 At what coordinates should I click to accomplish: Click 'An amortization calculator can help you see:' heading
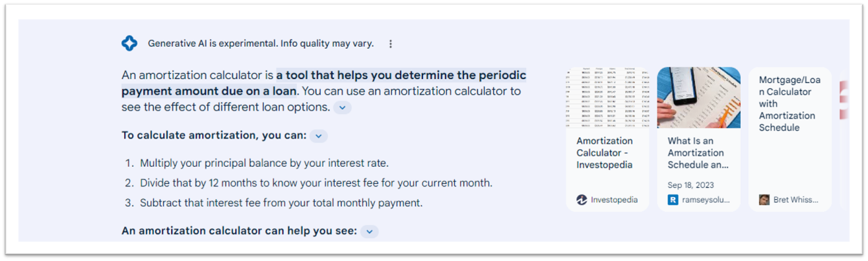(240, 231)
